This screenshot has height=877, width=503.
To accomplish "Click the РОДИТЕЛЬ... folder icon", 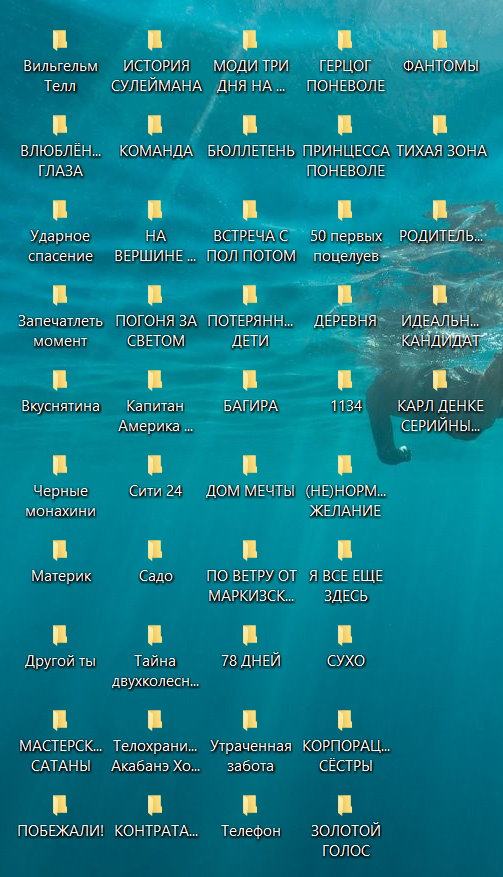I will [440, 210].
